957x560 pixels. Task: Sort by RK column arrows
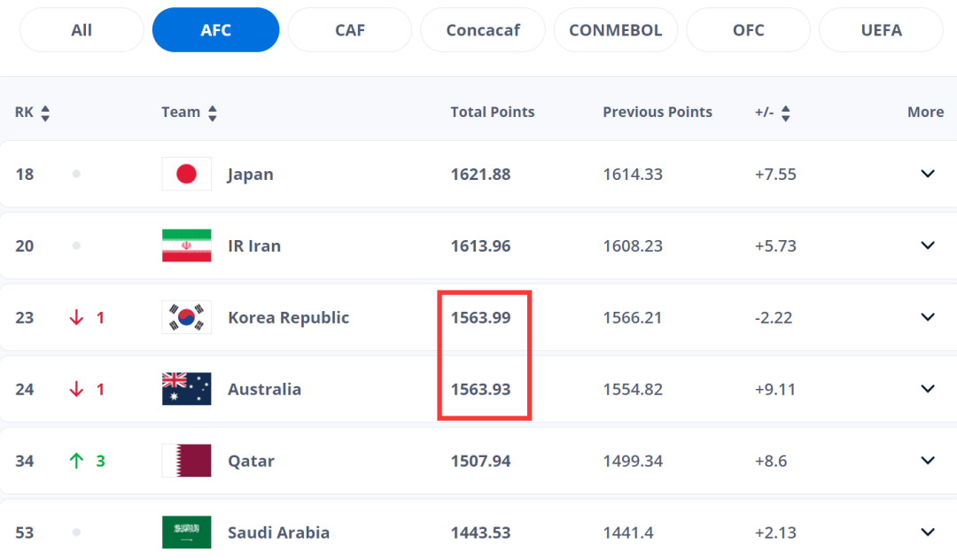45,113
